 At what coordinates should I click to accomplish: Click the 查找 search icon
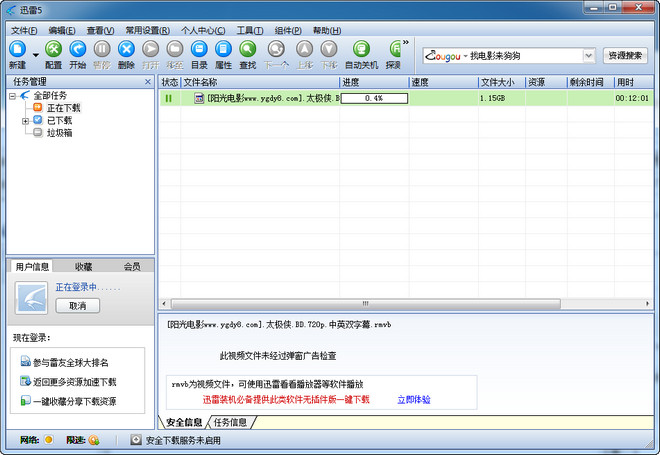click(248, 50)
